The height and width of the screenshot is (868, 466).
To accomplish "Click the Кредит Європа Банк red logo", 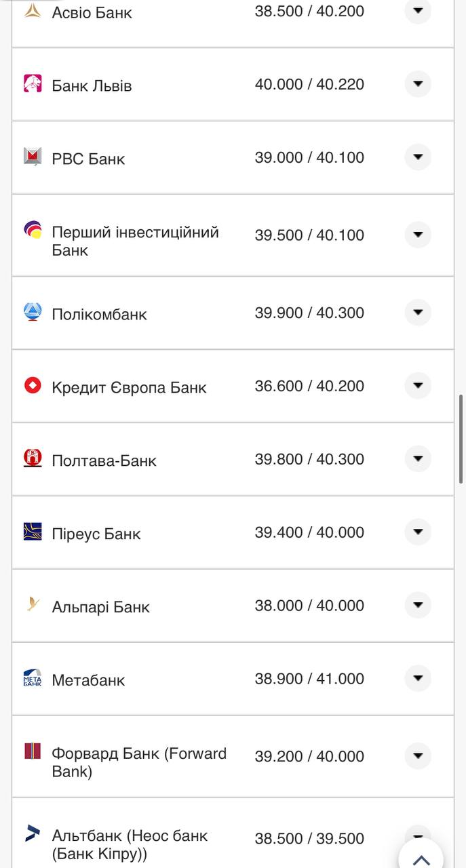I will coord(33,385).
